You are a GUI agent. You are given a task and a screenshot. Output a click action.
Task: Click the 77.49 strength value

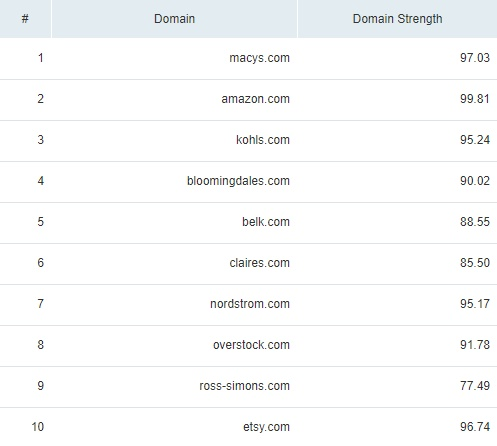coord(475,386)
